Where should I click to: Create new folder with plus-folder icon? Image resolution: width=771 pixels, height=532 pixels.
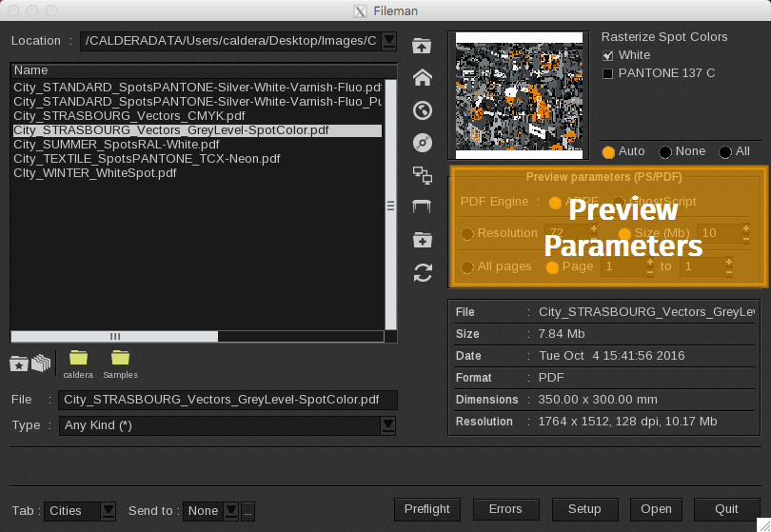pos(423,240)
